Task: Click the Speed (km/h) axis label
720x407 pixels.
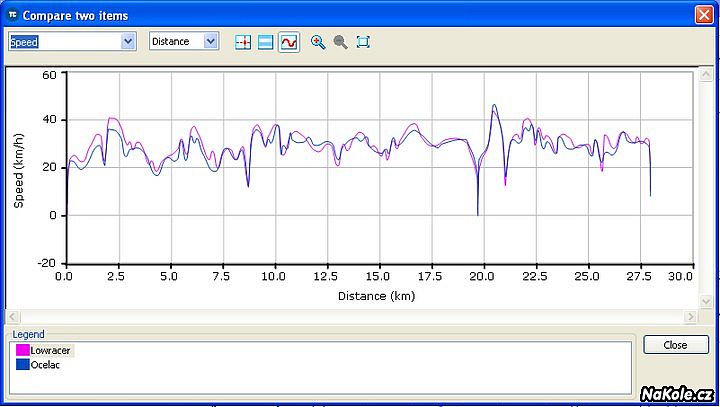Action: tap(19, 169)
